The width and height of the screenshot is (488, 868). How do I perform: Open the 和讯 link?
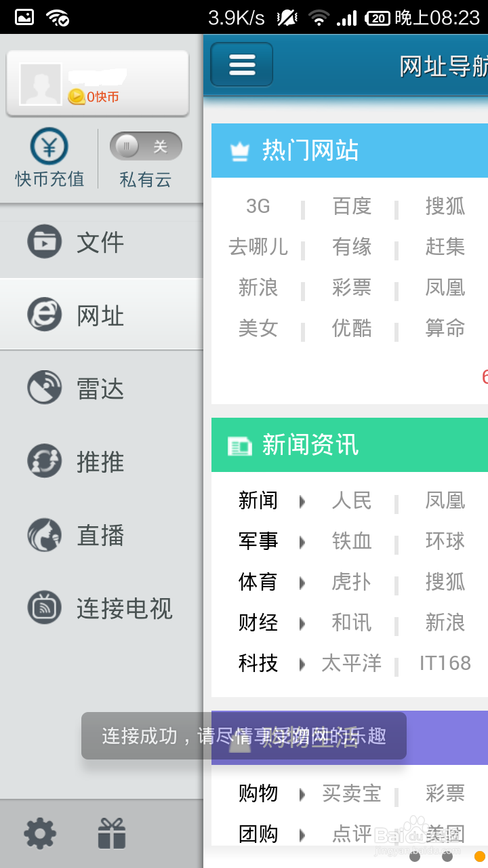coord(352,623)
